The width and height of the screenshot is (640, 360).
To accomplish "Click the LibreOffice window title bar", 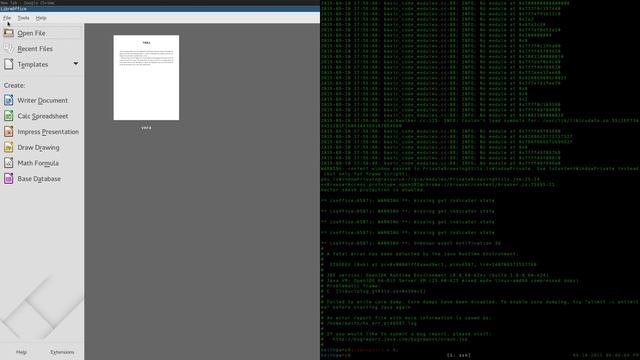I will point(160,9).
